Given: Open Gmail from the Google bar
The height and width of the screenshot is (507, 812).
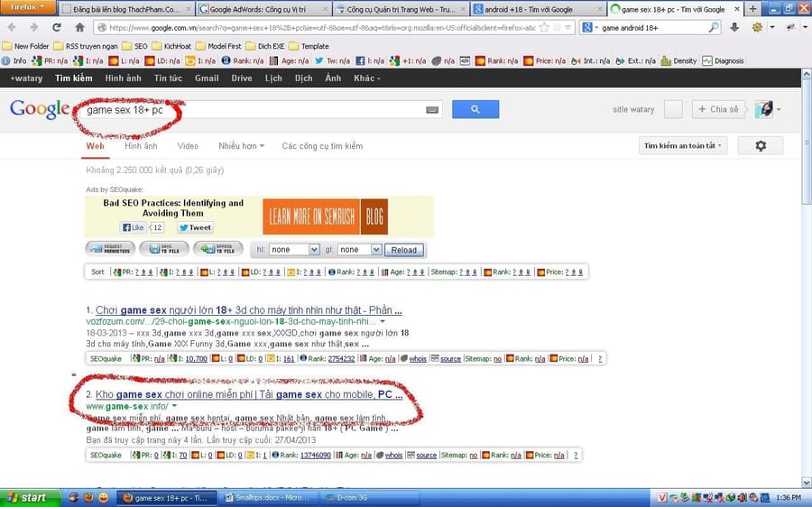Looking at the screenshot, I should (207, 78).
